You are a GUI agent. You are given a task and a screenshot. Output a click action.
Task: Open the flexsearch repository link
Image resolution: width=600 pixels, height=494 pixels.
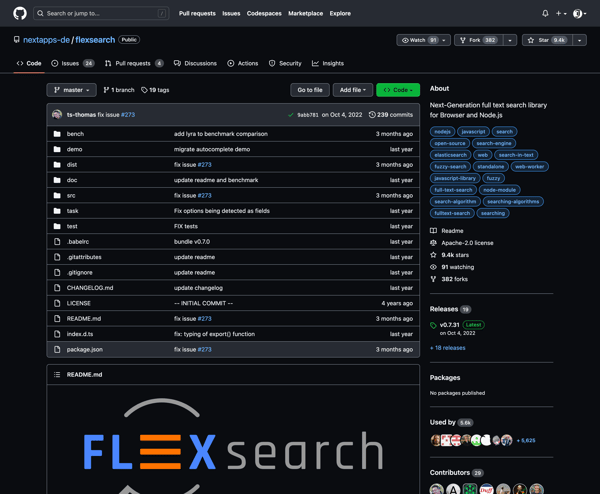coord(95,40)
